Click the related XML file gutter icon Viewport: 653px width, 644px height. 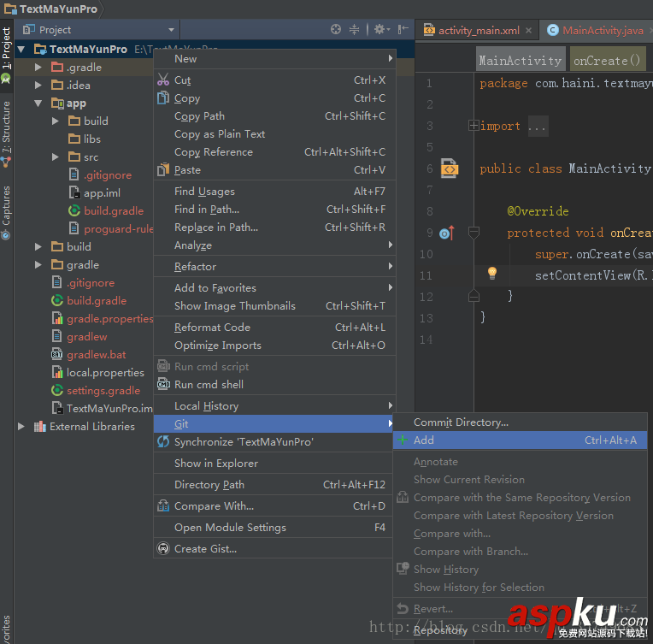tap(450, 168)
